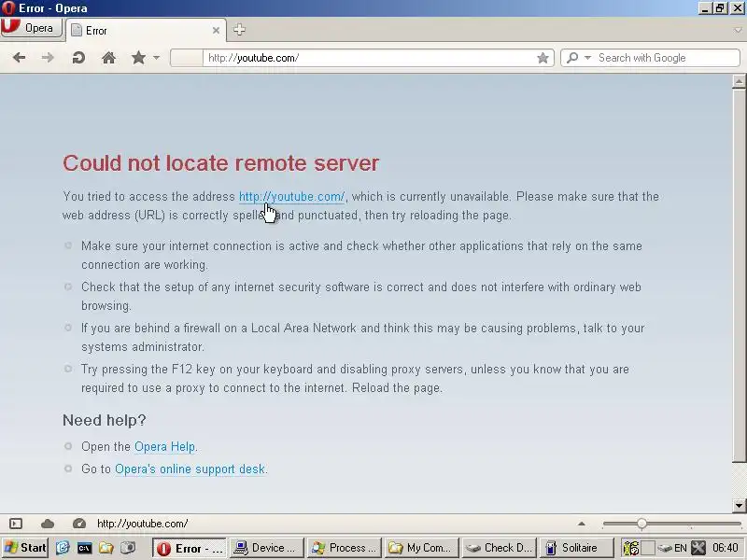This screenshot has width=747, height=560.
Task: Click the search magnifier icon
Action: point(572,58)
